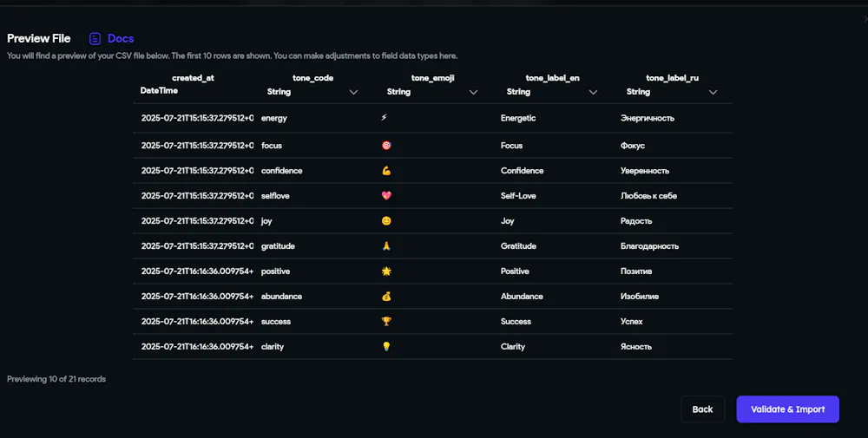Select the 'selflove' tone_code cell
This screenshot has width=868, height=438.
click(x=275, y=196)
